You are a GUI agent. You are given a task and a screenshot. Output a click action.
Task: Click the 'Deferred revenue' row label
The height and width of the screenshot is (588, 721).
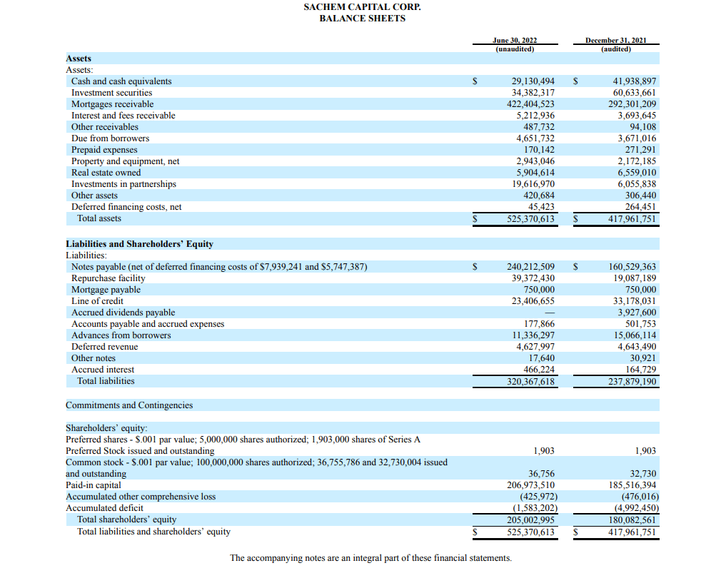click(x=104, y=347)
